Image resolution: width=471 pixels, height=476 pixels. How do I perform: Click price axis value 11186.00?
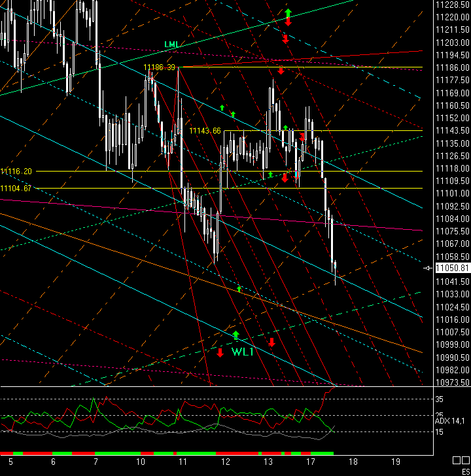pos(452,67)
